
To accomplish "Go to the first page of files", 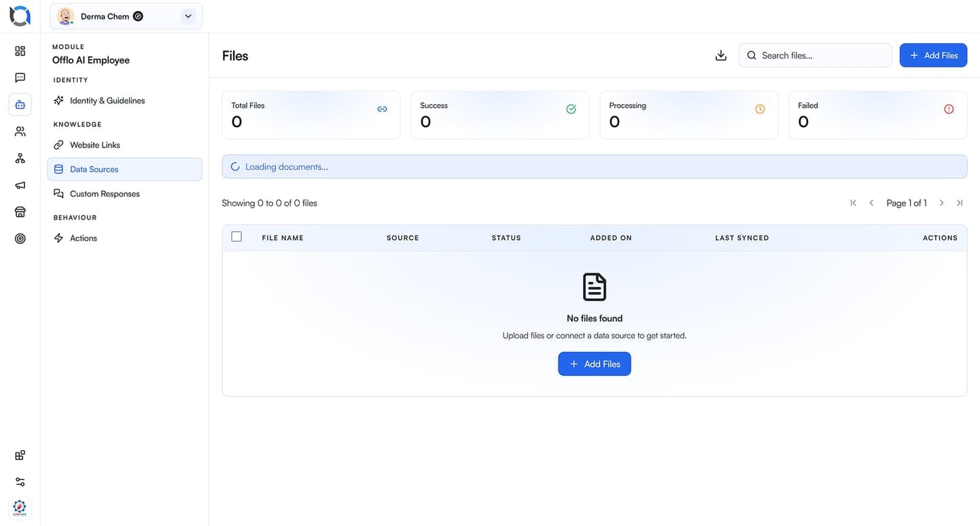I will (854, 203).
